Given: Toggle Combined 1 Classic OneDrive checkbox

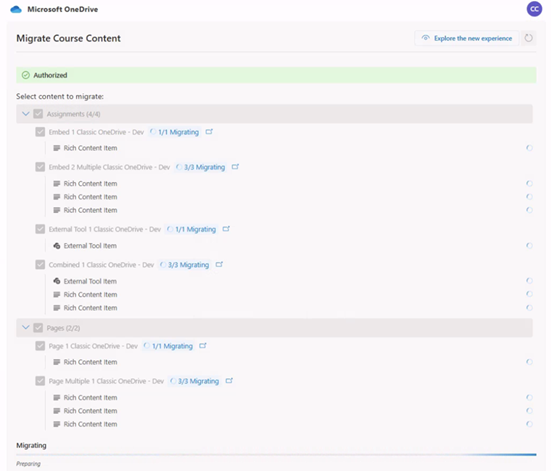Looking at the screenshot, I should [40, 265].
